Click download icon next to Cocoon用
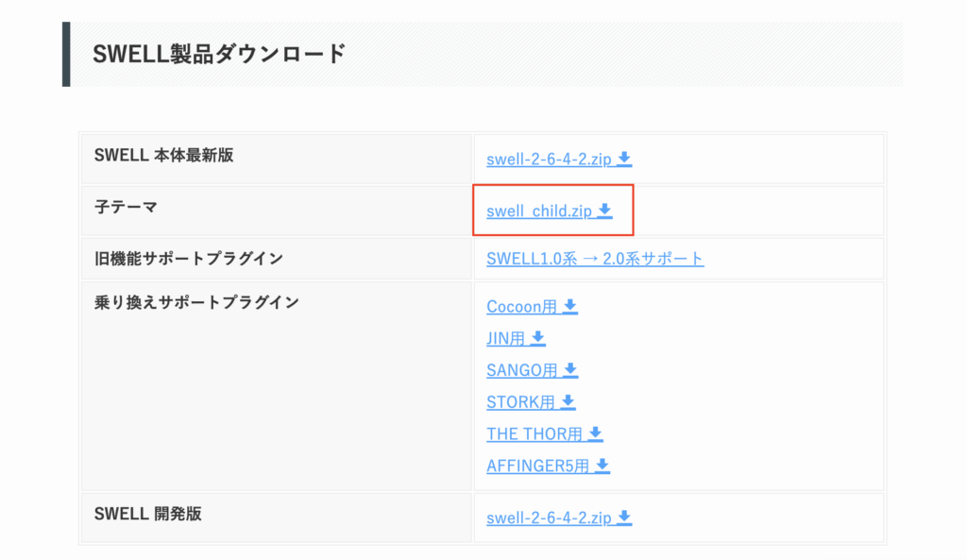Viewport: 967px width, 560px height. click(570, 307)
